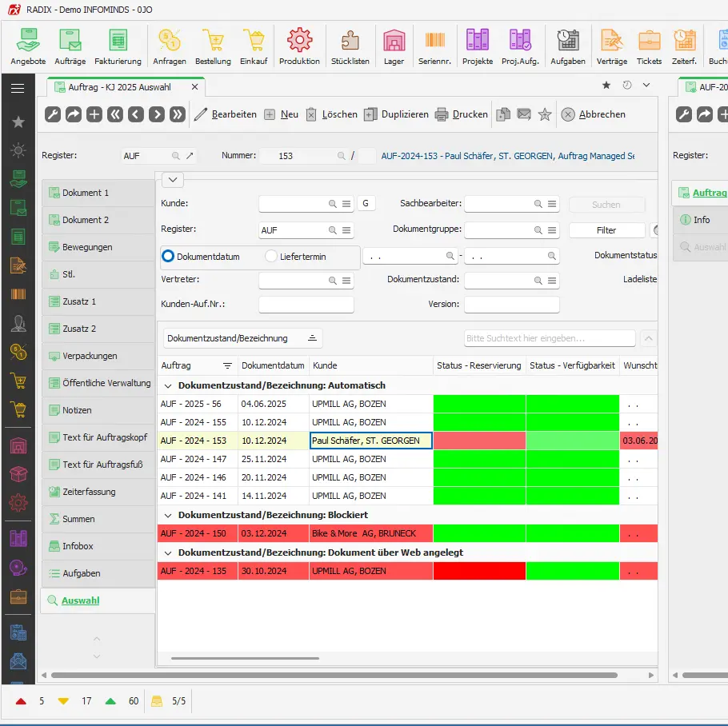Open the Angebote module
The height and width of the screenshot is (726, 728).
point(28,46)
